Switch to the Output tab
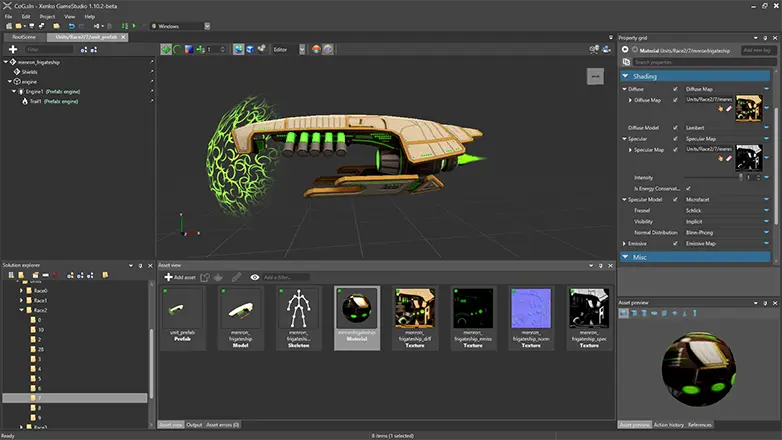Viewport: 782px width, 440px height. pos(194,425)
